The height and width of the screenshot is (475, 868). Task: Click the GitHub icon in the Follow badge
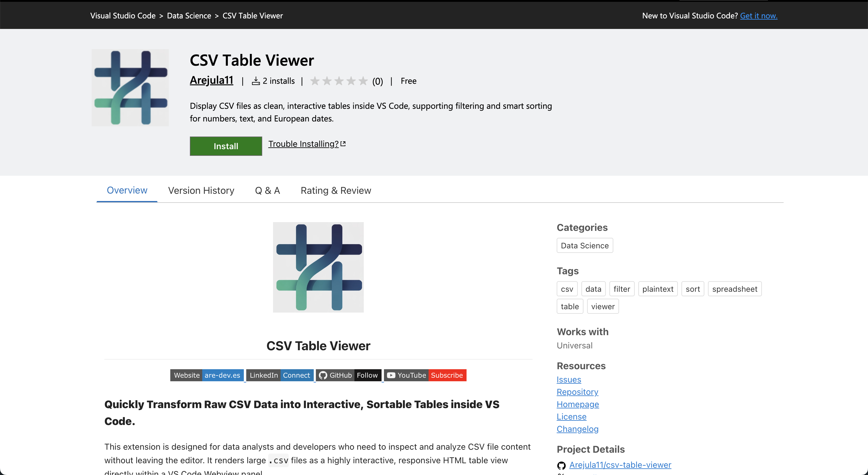click(x=324, y=375)
